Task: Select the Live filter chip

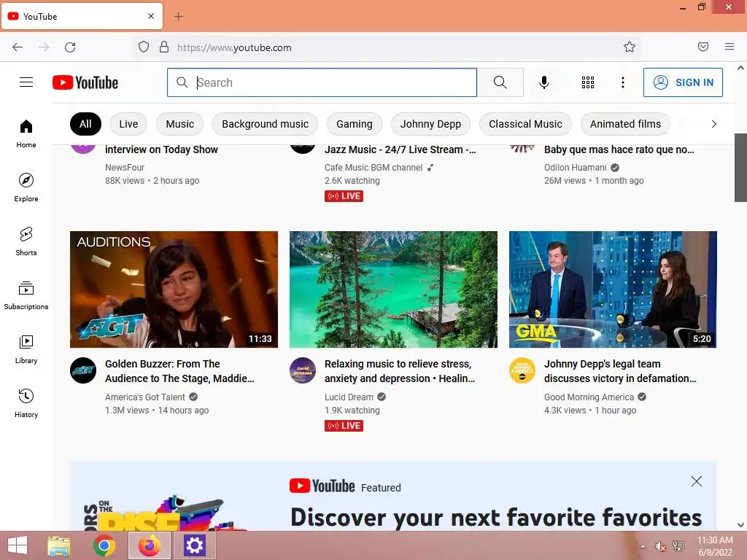Action: tap(128, 124)
